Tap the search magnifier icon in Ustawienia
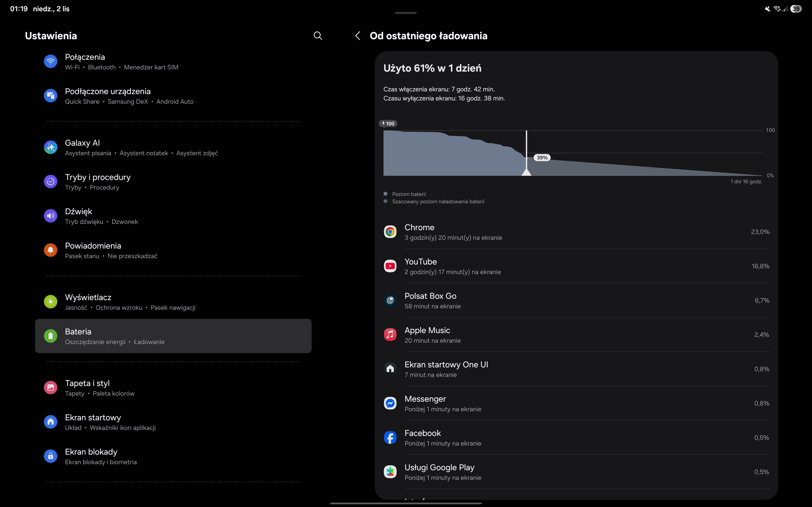Viewport: 812px width, 507px height. pos(317,36)
